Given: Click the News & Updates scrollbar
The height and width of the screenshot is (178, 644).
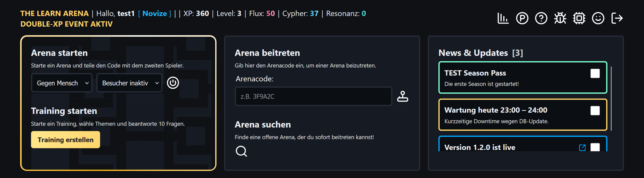Looking at the screenshot, I should point(611,99).
